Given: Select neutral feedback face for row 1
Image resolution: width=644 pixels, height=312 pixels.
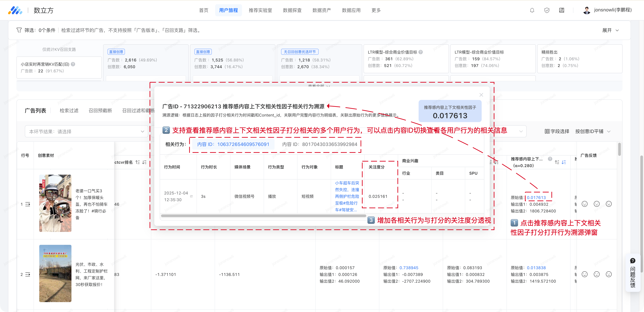Looking at the screenshot, I should click(x=597, y=204).
